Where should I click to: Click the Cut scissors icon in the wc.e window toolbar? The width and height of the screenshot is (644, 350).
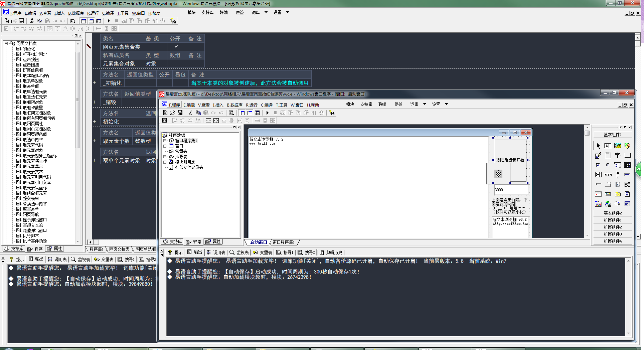click(190, 113)
